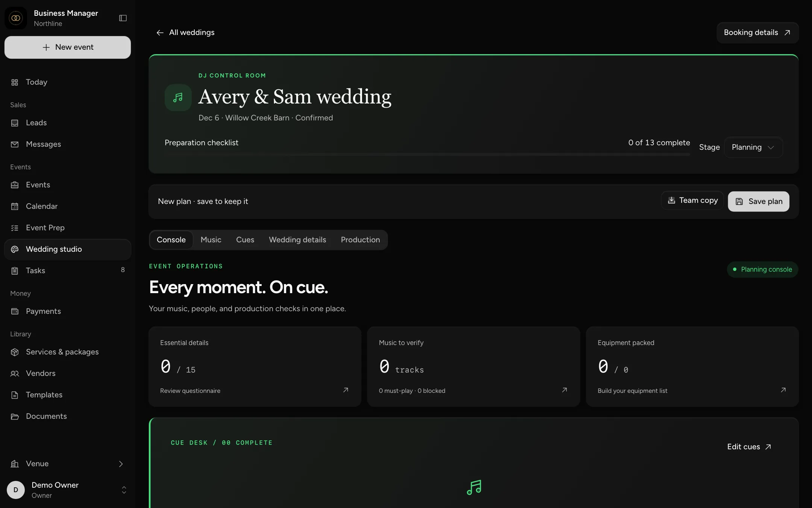This screenshot has width=812, height=508.
Task: Switch to the Production tab
Action: (x=360, y=240)
